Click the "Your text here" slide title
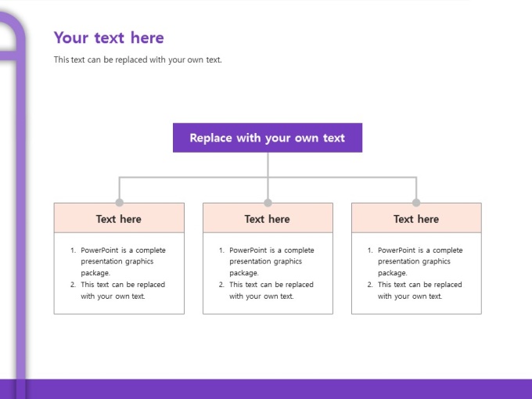 [x=109, y=38]
